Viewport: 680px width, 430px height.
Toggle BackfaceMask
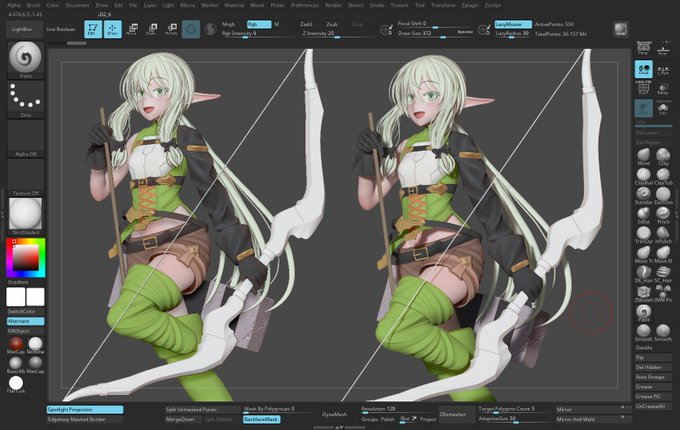coord(262,419)
